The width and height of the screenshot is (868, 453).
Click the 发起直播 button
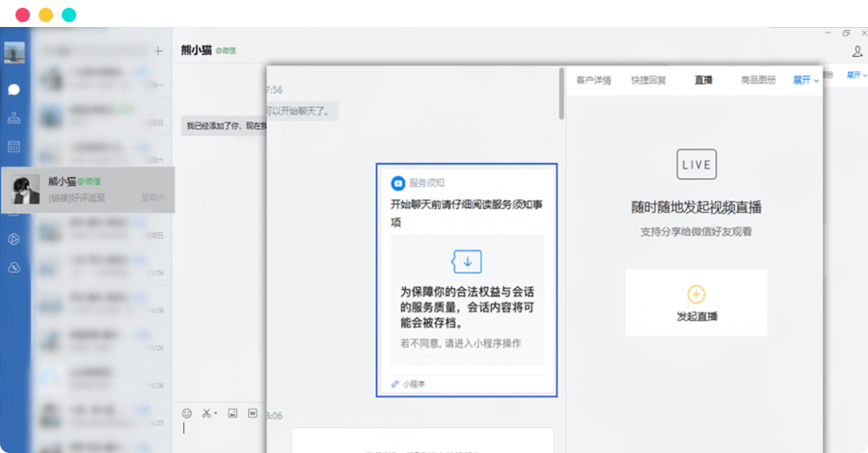click(696, 303)
